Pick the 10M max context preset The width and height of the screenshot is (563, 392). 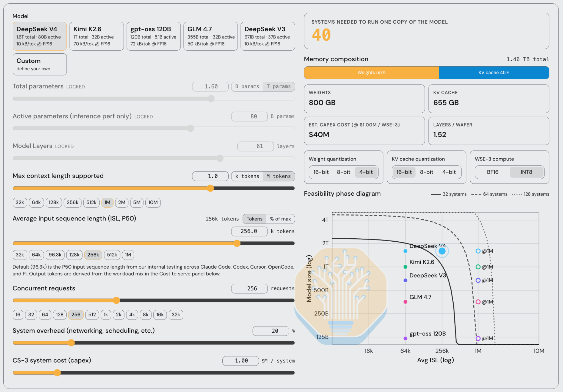pyautogui.click(x=153, y=203)
